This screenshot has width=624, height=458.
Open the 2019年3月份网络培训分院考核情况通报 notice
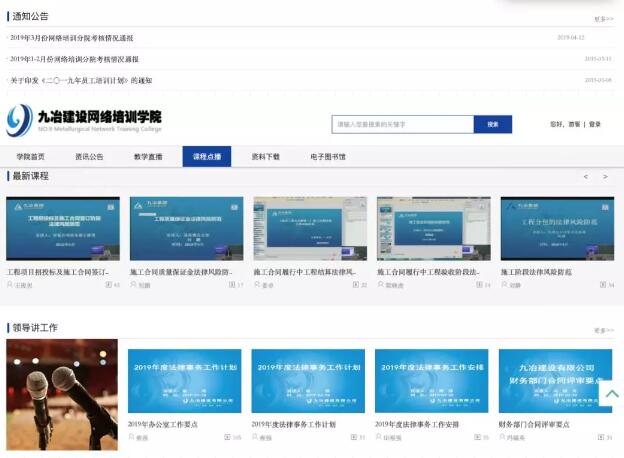click(73, 38)
